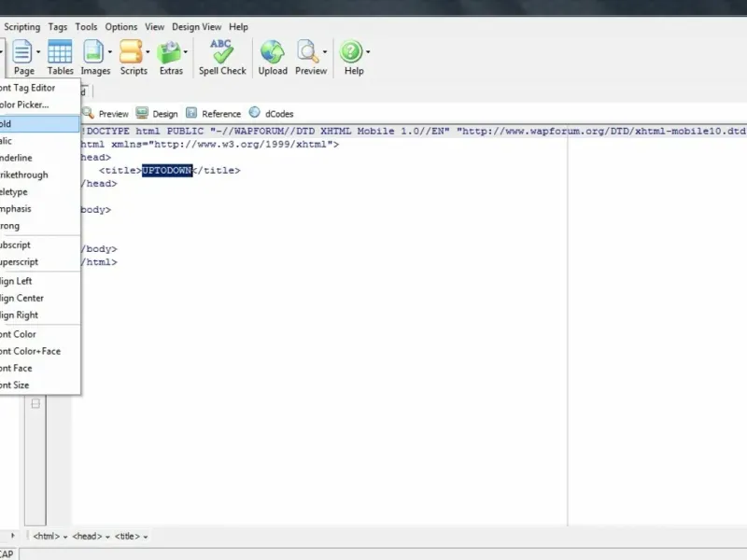Select Italic in the font menu
Image resolution: width=747 pixels, height=560 pixels.
coord(40,141)
